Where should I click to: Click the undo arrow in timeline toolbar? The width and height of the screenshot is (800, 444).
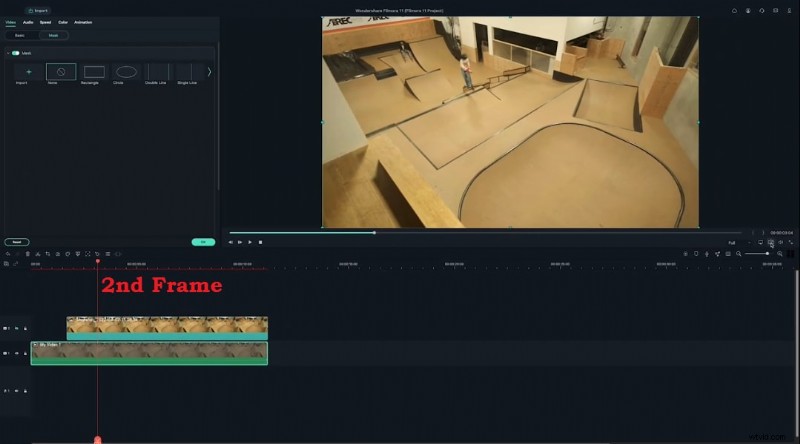tap(8, 254)
